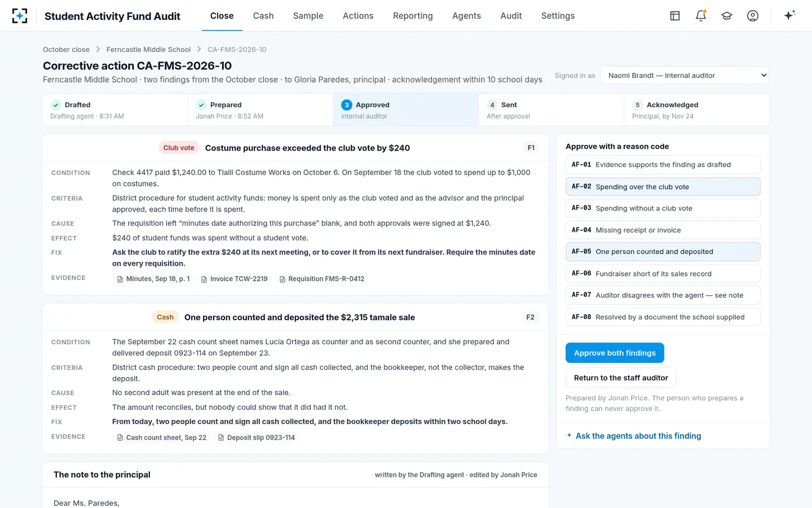Ask the agents about this finding

tap(634, 436)
